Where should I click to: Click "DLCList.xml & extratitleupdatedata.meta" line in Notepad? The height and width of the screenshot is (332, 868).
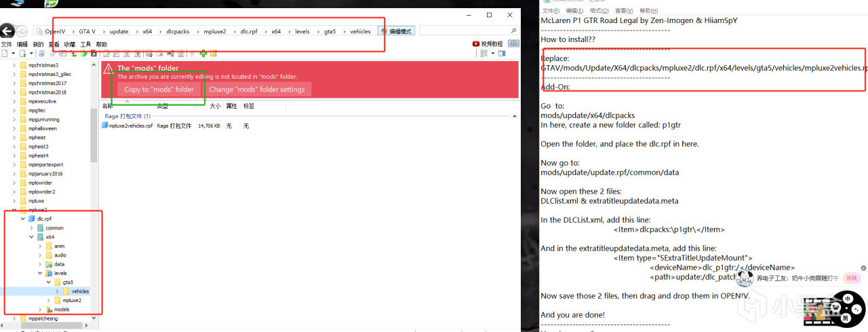tap(610, 201)
